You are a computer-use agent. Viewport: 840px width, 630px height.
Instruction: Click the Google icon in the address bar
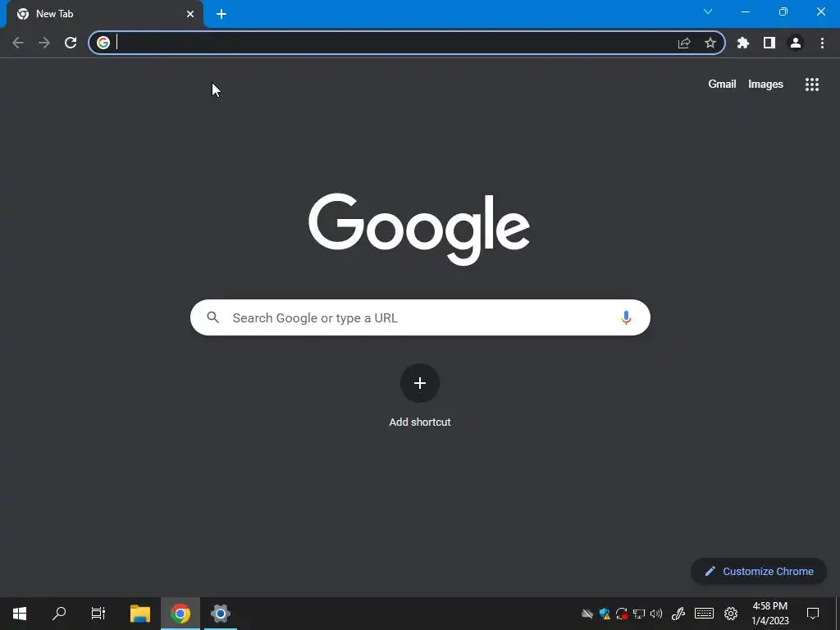[103, 43]
